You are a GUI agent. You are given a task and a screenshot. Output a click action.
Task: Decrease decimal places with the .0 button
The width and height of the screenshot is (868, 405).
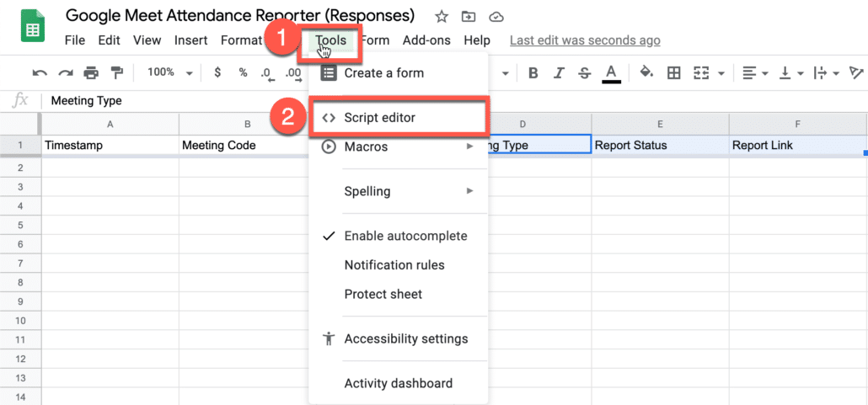pyautogui.click(x=267, y=73)
